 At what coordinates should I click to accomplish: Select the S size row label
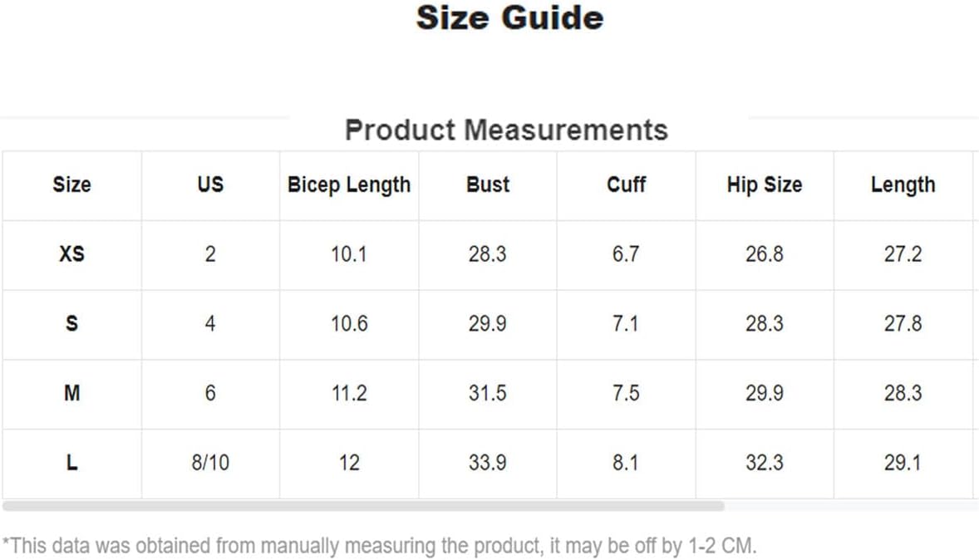[x=71, y=323]
